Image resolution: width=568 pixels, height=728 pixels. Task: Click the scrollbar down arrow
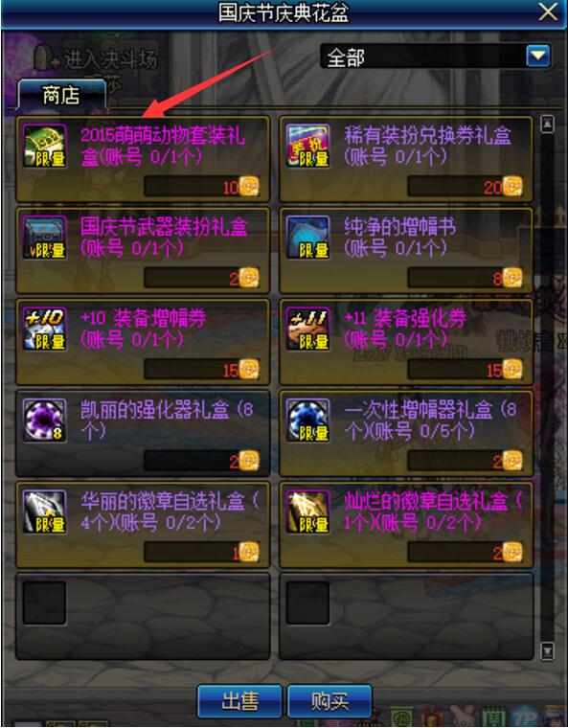(x=548, y=651)
